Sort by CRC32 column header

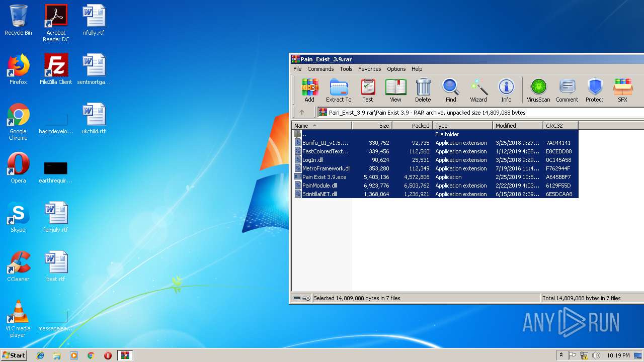click(x=561, y=126)
